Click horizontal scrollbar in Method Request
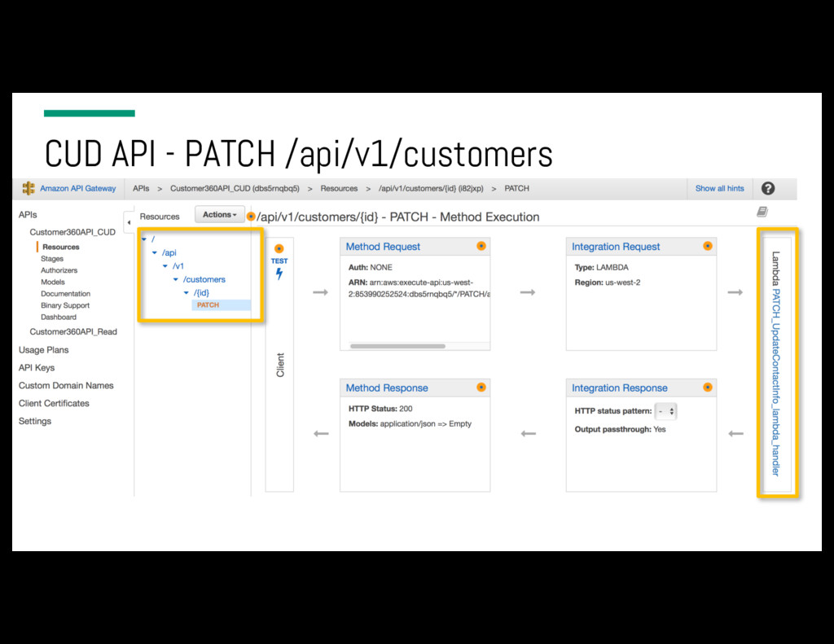834x644 pixels. point(397,346)
